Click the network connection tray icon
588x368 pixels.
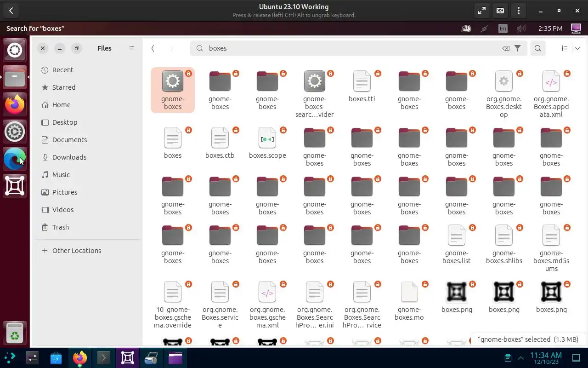(484, 29)
